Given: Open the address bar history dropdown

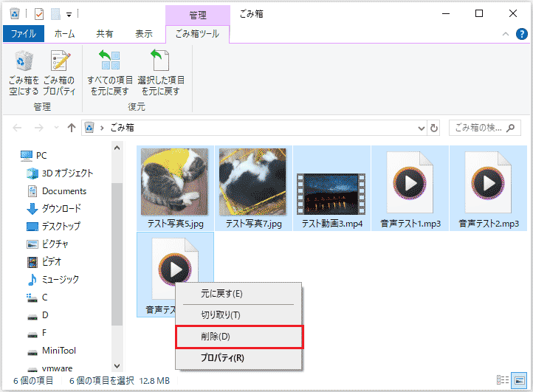Looking at the screenshot, I should click(422, 127).
